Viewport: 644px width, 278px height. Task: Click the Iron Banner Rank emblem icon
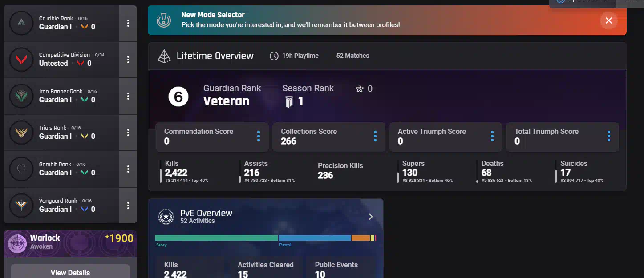pos(21,96)
